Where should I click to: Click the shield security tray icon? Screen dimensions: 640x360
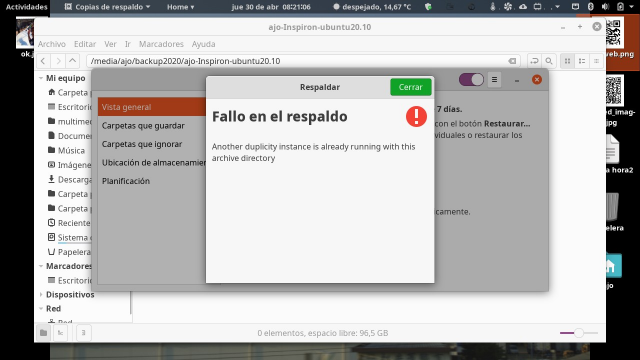point(428,7)
